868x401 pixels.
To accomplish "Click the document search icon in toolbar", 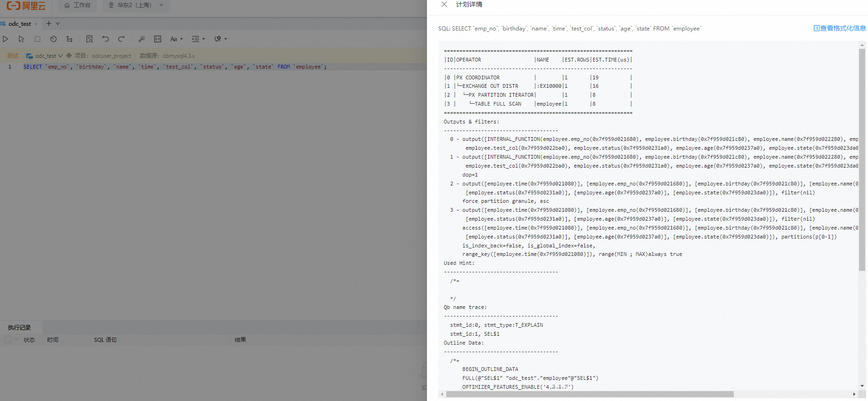I will tap(89, 39).
